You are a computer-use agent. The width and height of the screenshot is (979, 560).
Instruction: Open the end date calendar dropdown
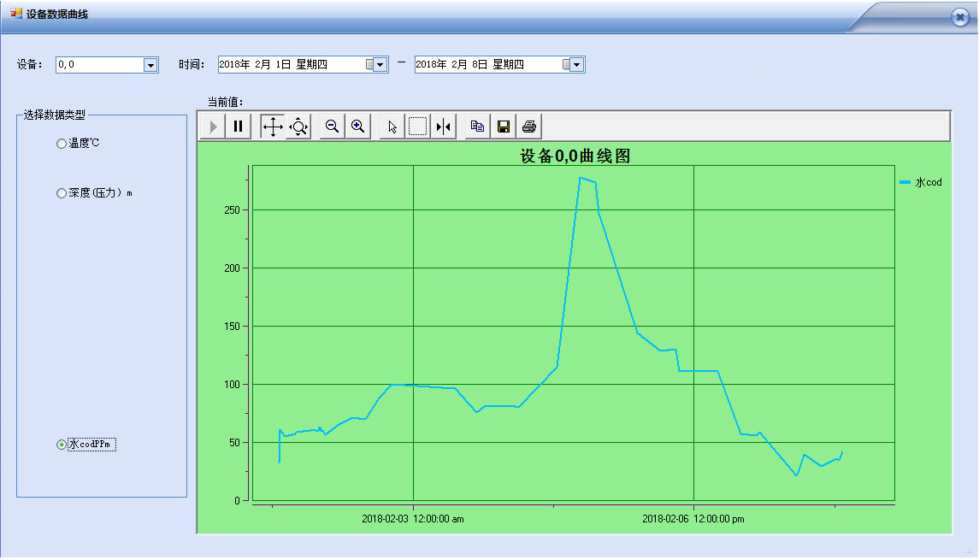576,64
